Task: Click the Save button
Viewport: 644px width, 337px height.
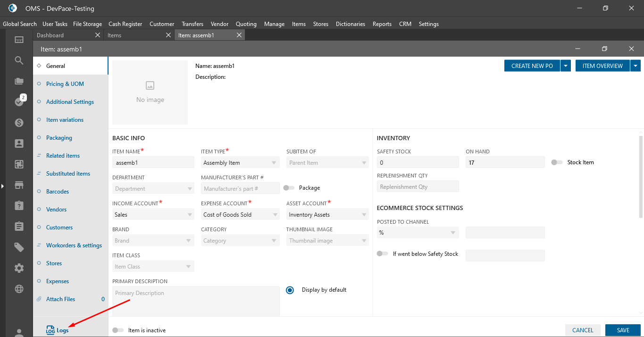Action: (x=623, y=330)
